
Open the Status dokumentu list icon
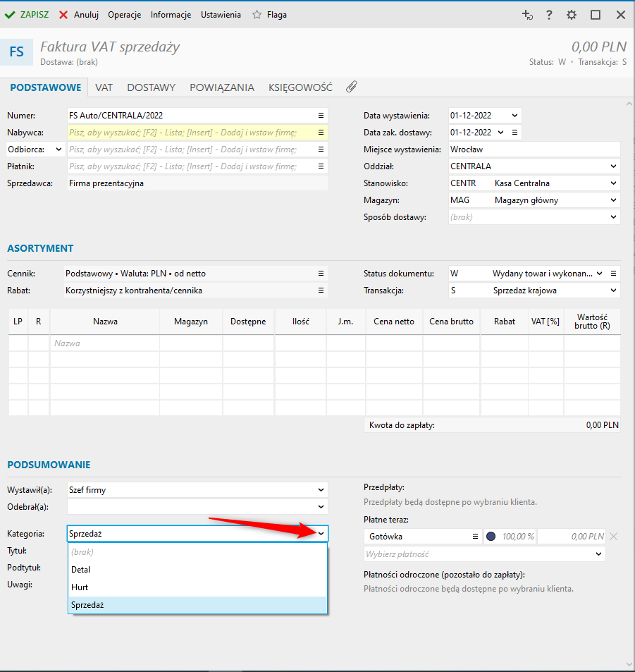click(x=613, y=274)
